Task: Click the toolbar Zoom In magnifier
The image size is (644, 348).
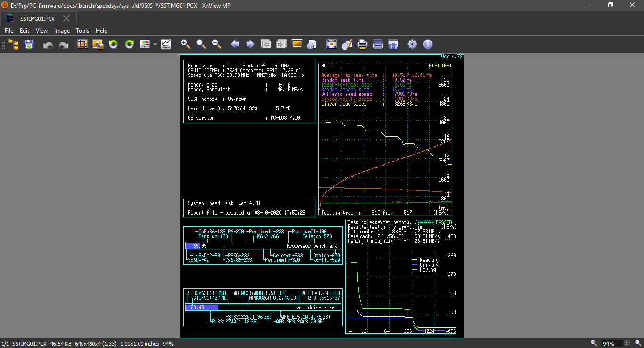Action: pos(185,44)
